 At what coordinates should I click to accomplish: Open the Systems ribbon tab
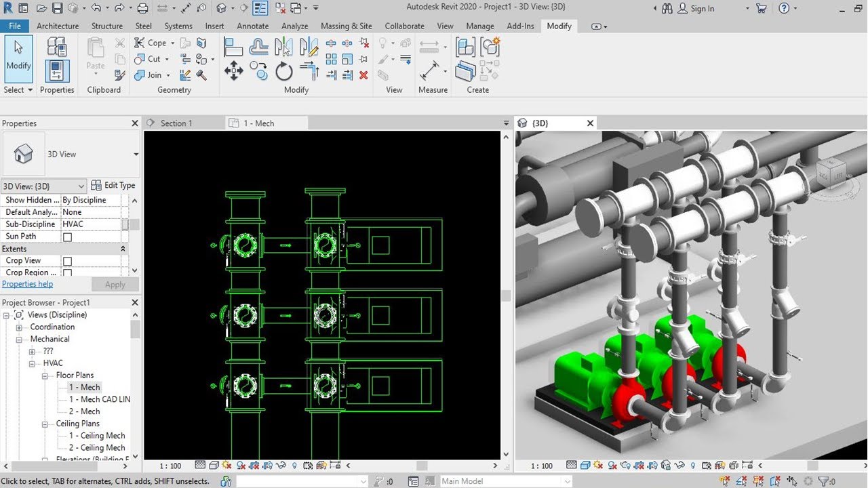[x=178, y=26]
